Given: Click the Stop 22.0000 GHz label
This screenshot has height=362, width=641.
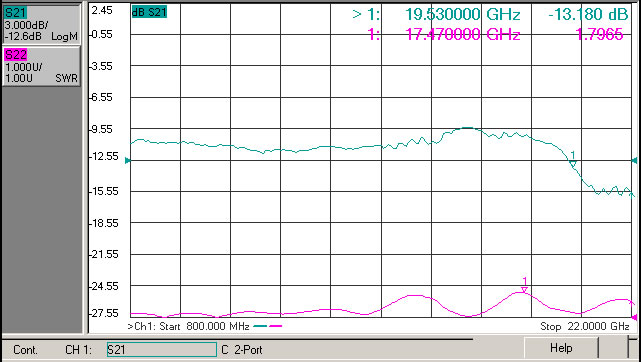Looking at the screenshot, I should 585,326.
